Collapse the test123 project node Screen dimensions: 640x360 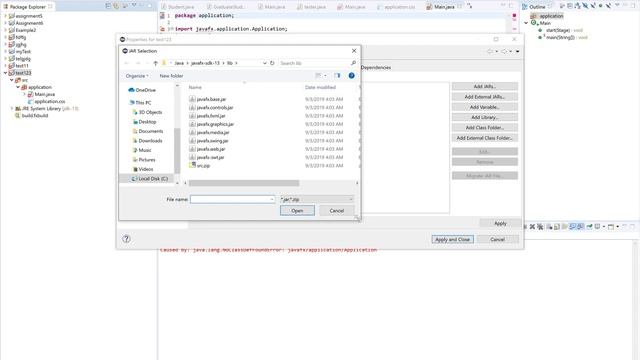tap(5, 73)
